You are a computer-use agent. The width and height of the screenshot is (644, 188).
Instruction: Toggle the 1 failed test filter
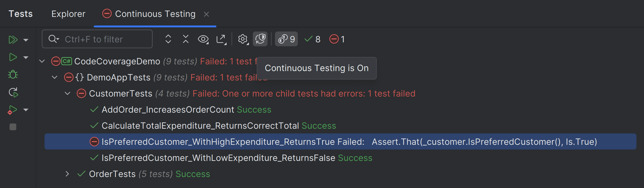coord(337,39)
